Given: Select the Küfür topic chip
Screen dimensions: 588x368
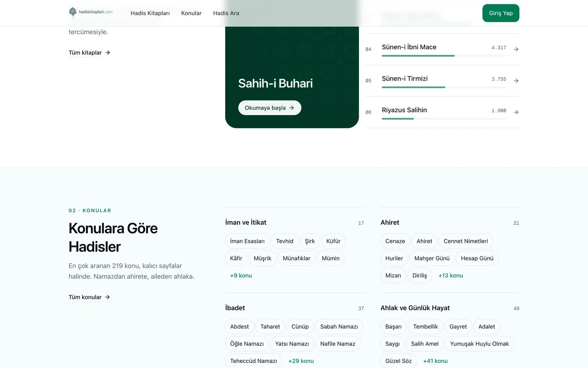Looking at the screenshot, I should pos(333,241).
